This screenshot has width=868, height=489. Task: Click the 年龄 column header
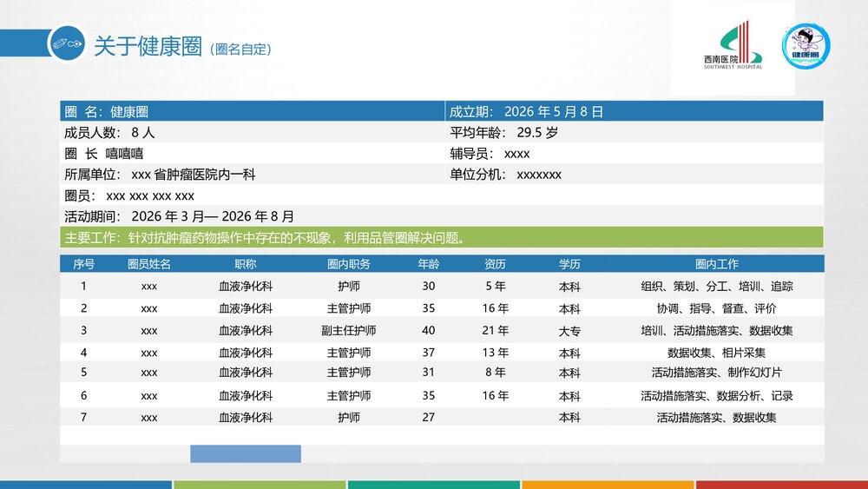tap(429, 264)
